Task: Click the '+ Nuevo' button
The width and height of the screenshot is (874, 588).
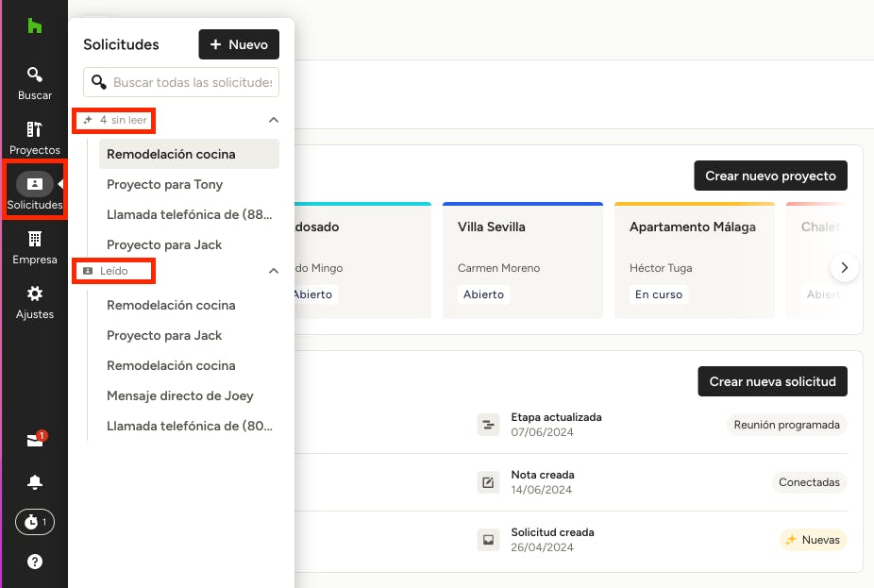Action: click(x=239, y=44)
